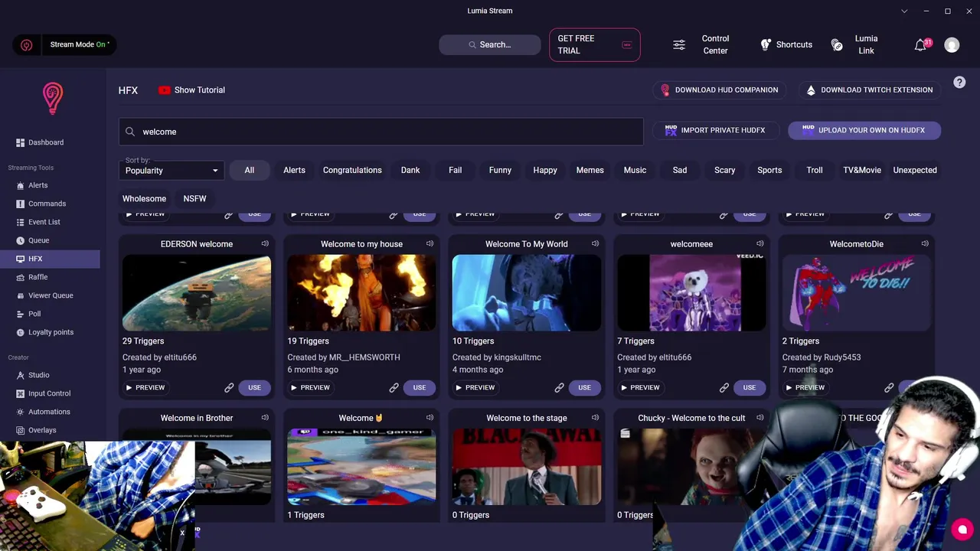The height and width of the screenshot is (551, 980).
Task: Open Studio in sidebar
Action: coord(50,375)
